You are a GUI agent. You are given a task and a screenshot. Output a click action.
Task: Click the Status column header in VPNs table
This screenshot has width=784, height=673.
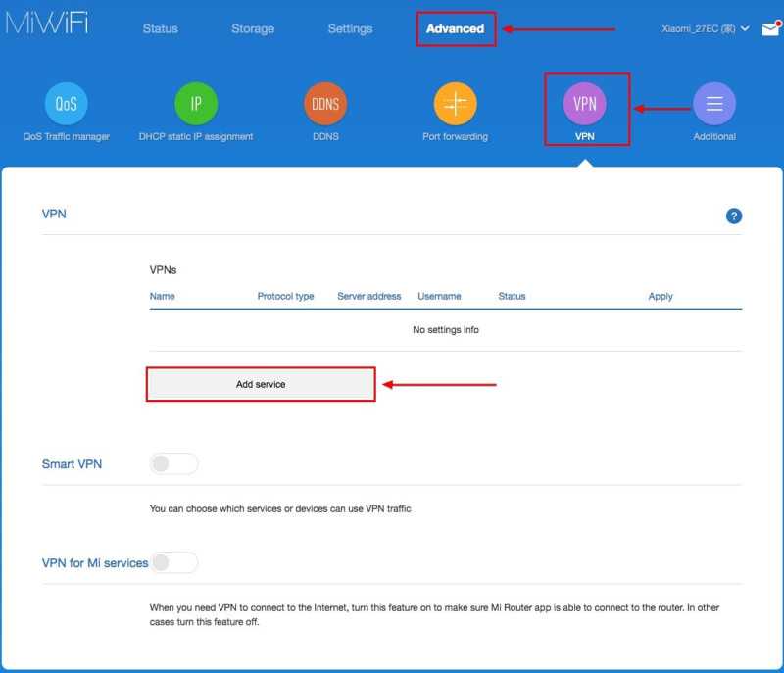(512, 296)
